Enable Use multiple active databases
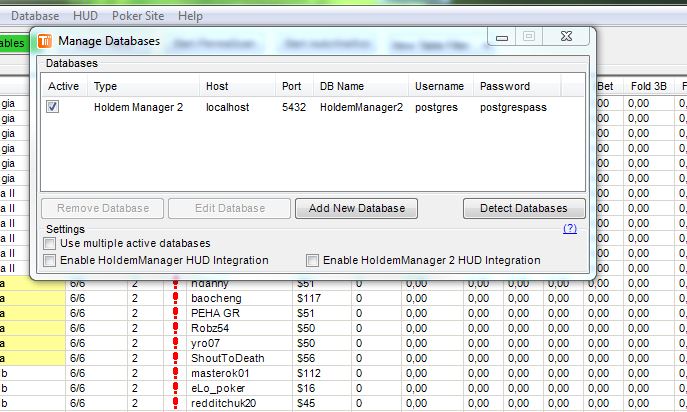This screenshot has height=412, width=687. click(50, 243)
